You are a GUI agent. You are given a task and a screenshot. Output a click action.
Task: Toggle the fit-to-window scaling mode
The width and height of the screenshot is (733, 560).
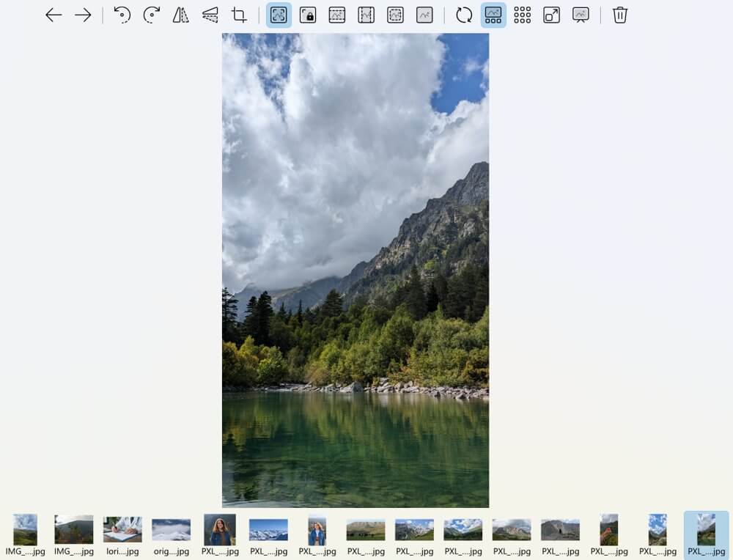coord(278,15)
